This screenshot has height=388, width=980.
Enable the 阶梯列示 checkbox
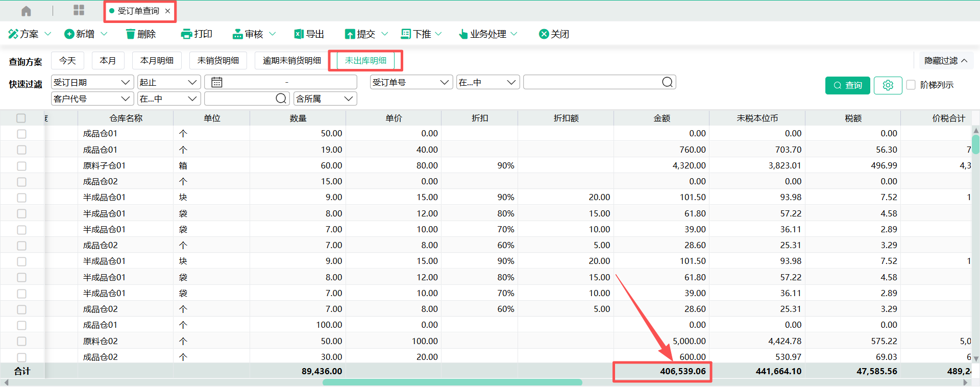911,85
